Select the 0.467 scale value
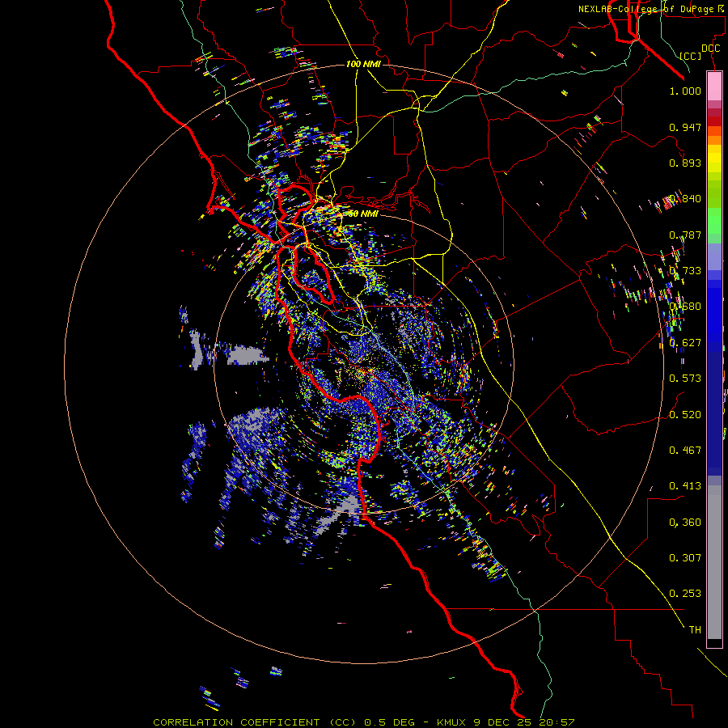 pos(685,451)
